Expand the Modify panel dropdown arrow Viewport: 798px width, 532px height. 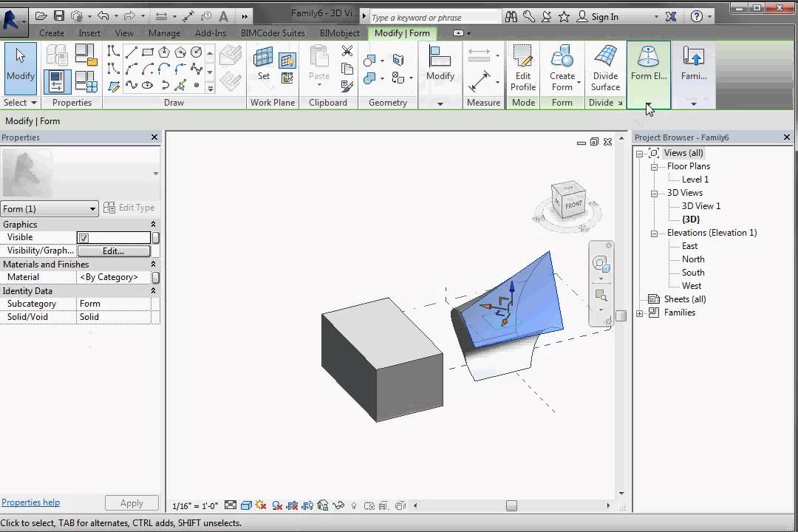coord(440,104)
